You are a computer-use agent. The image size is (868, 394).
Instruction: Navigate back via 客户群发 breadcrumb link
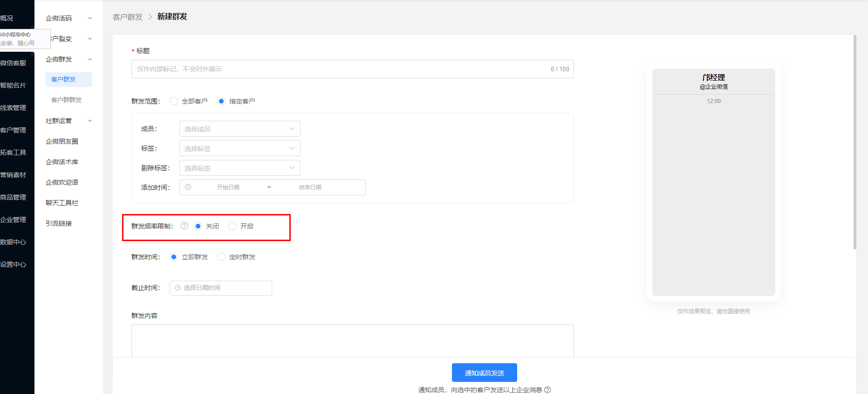128,17
